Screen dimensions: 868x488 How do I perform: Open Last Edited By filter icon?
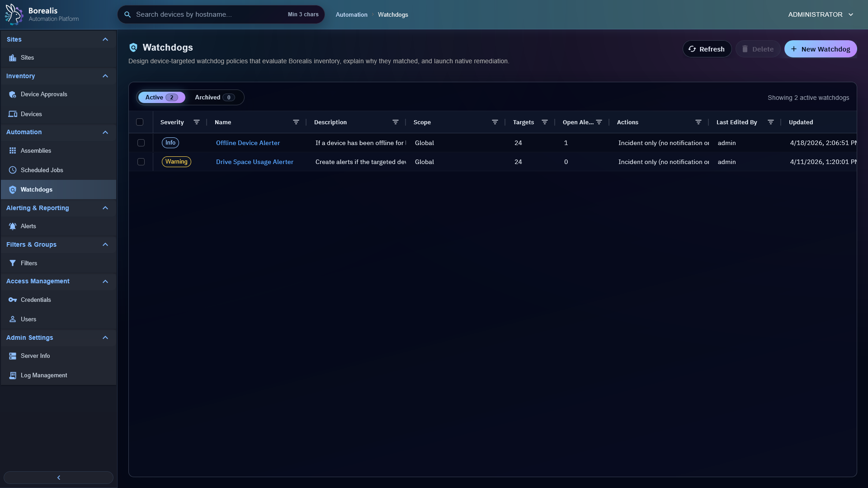click(x=771, y=122)
